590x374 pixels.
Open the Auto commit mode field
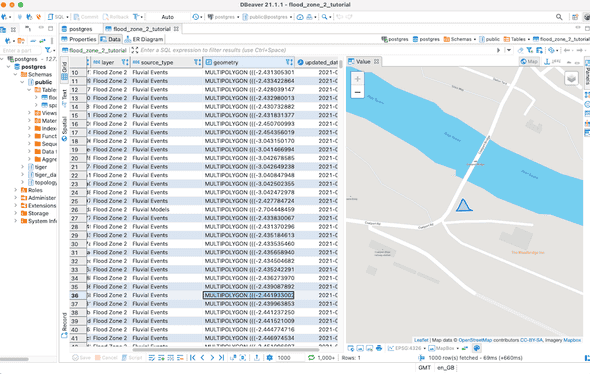pyautogui.click(x=168, y=17)
